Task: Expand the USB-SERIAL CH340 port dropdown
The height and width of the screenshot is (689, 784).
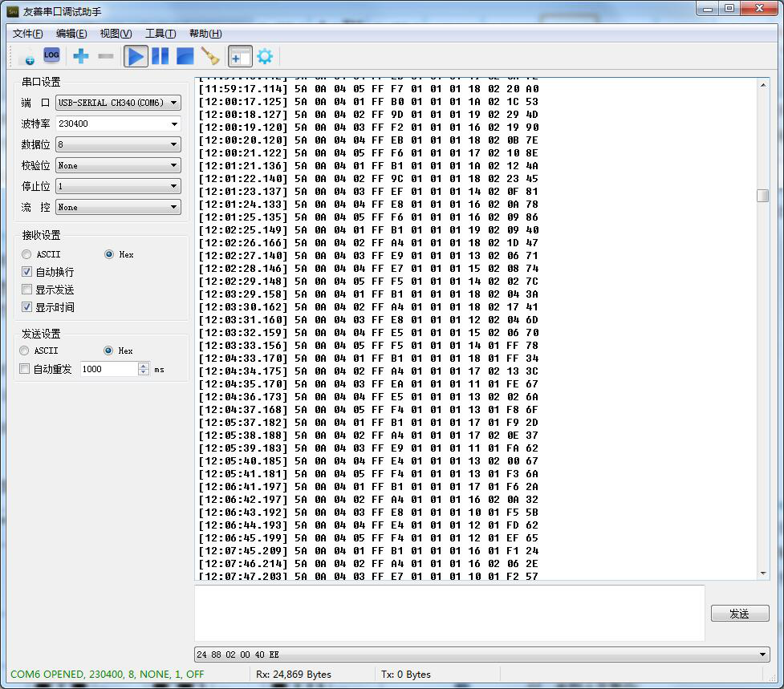Action: click(x=174, y=103)
